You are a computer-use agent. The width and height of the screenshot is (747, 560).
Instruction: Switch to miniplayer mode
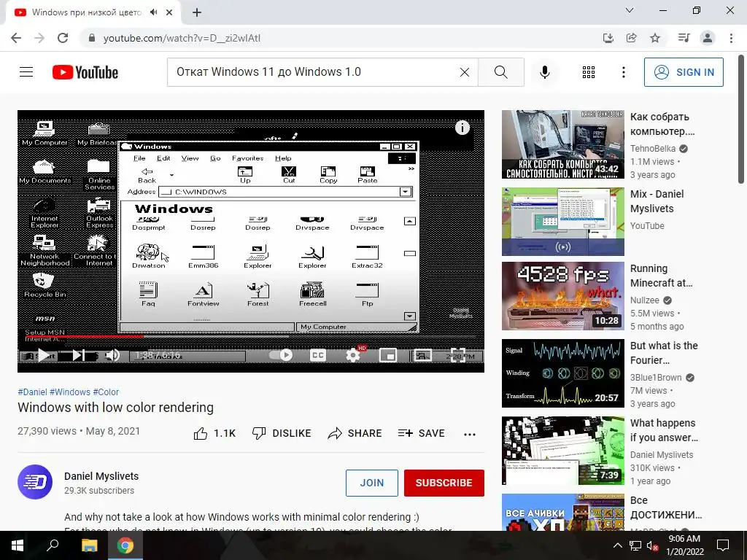(x=388, y=355)
